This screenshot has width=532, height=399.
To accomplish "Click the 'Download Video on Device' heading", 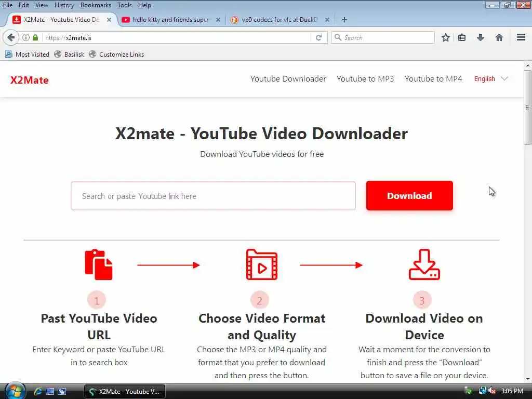I will 424,326.
